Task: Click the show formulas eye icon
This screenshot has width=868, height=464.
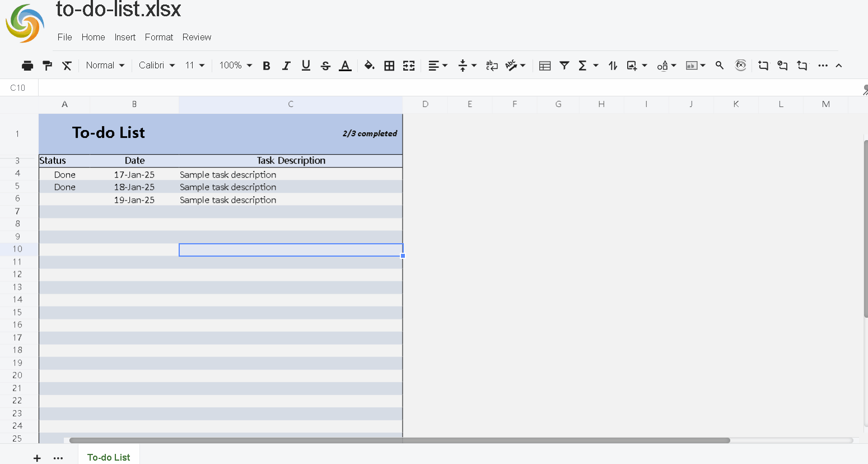Action: point(740,65)
